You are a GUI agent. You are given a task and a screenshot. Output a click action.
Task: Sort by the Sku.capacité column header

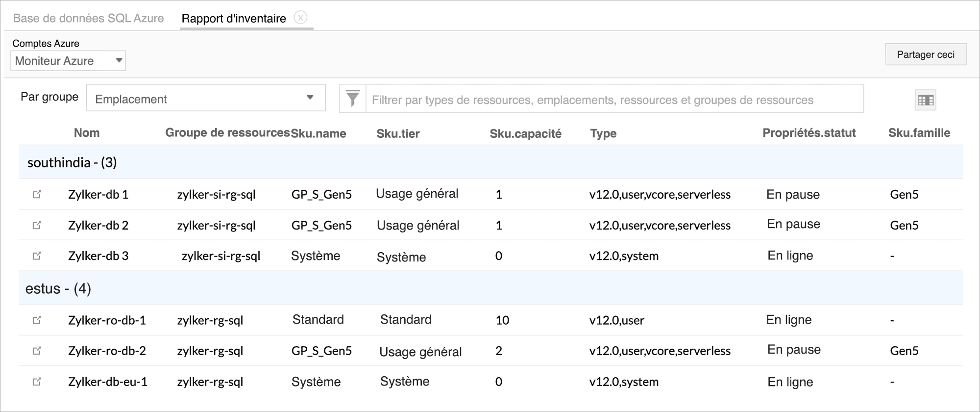[525, 133]
